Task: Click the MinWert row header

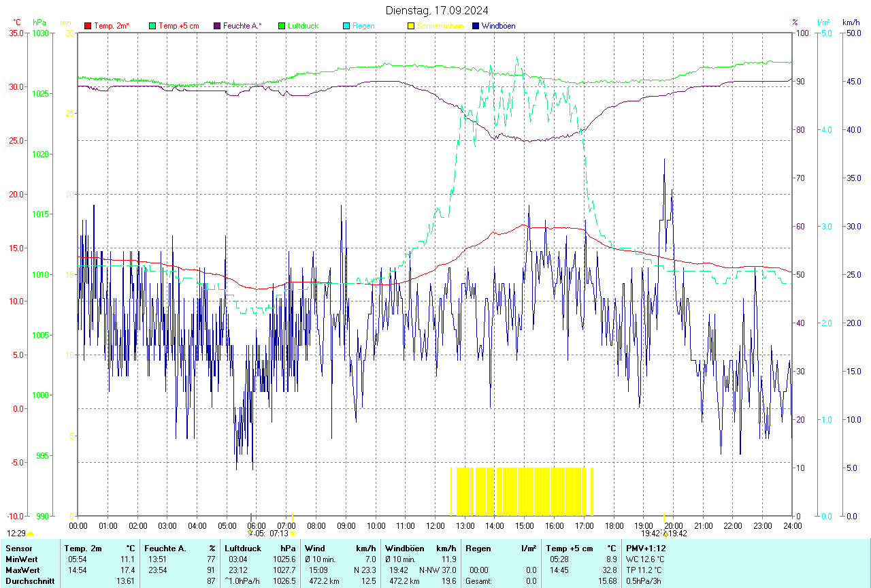Action: pyautogui.click(x=22, y=559)
